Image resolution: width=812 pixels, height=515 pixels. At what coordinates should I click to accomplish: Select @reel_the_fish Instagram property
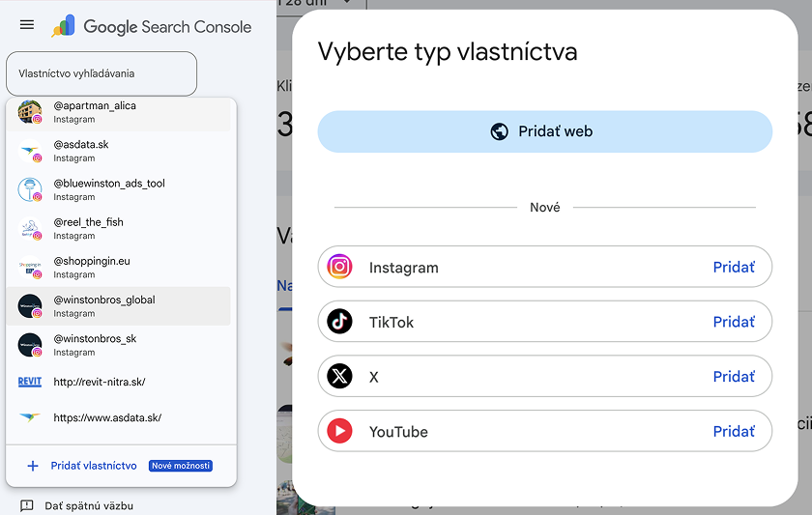pyautogui.click(x=118, y=228)
